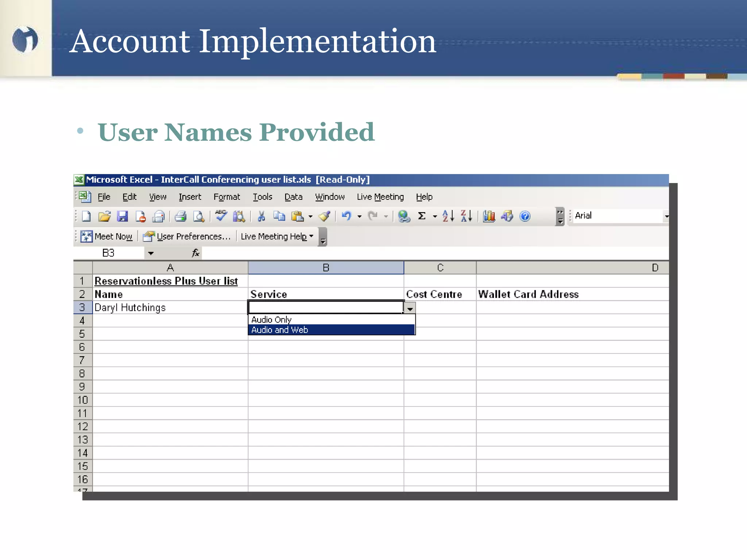Click the Insert Hyperlink globe icon

[x=404, y=216]
